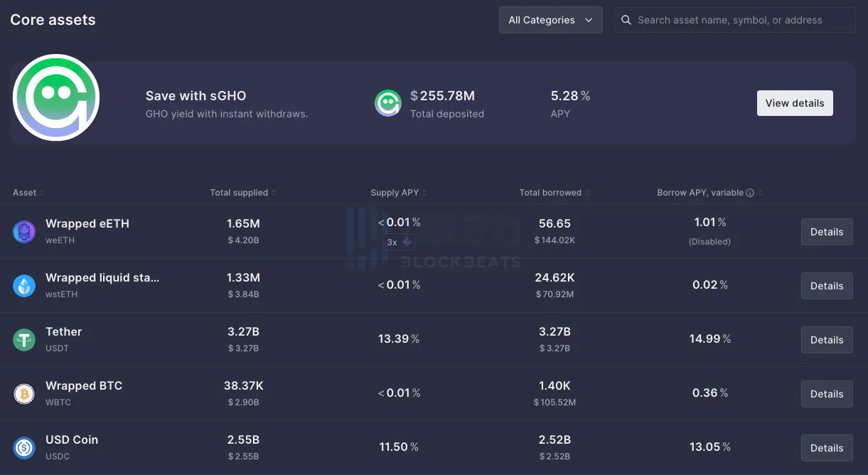The image size is (868, 475).
Task: Click the 13.39% supply APY for Tether
Action: [x=399, y=339]
